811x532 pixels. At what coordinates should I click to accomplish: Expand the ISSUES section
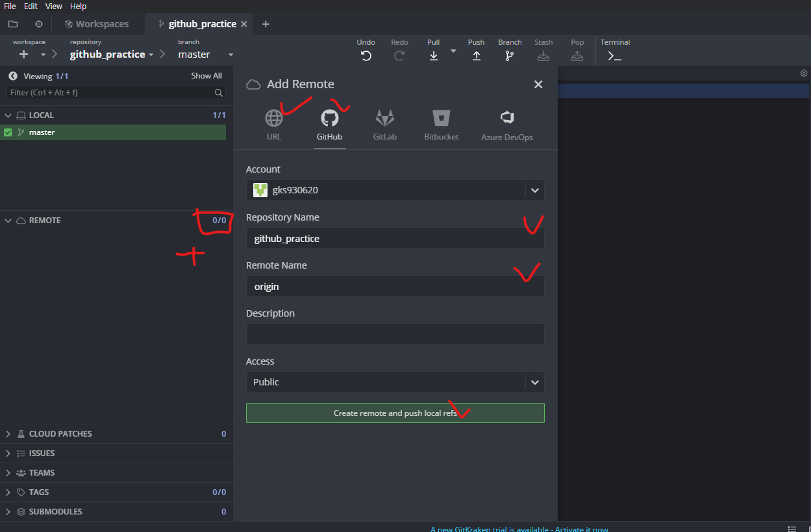8,453
